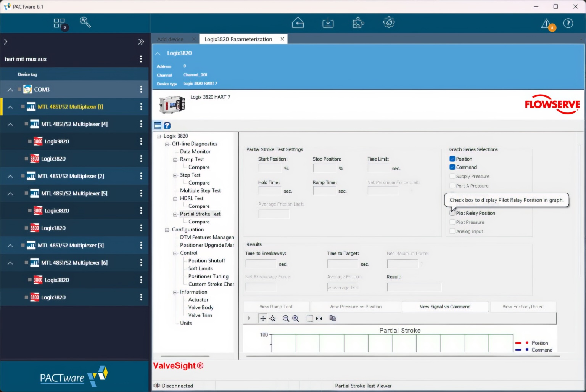586x392 pixels.
Task: Close the Logix3820 Parameterization tab
Action: tap(282, 39)
